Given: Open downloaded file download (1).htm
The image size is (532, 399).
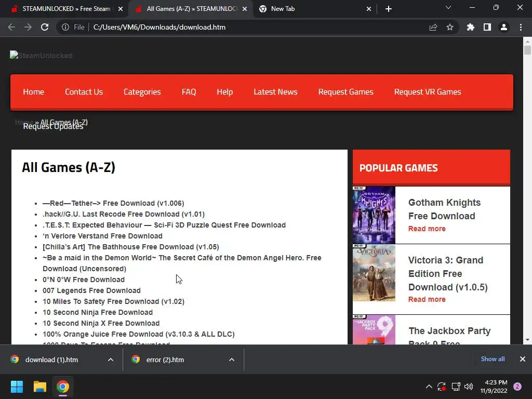Looking at the screenshot, I should pyautogui.click(x=51, y=360).
